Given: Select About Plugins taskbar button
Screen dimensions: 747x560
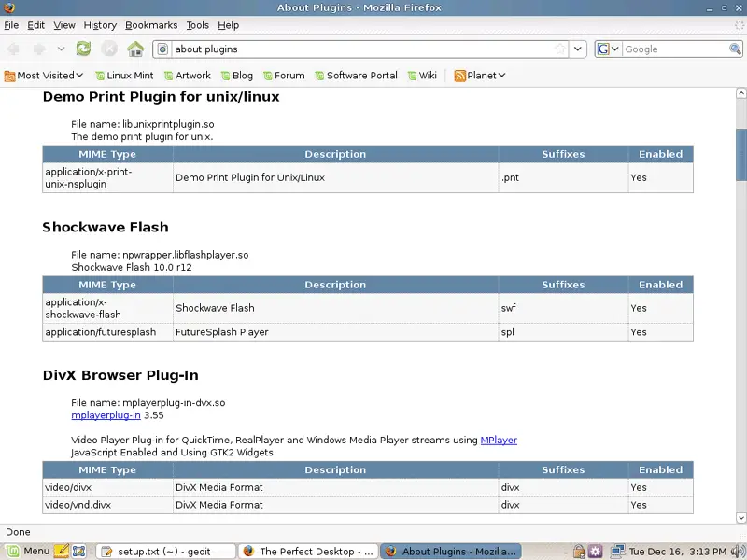Looking at the screenshot, I should (x=451, y=551).
